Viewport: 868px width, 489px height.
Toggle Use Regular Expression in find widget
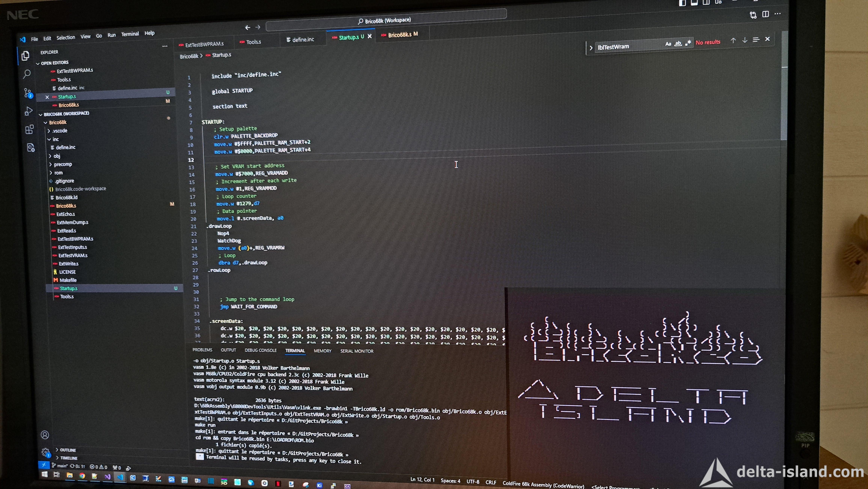[688, 42]
